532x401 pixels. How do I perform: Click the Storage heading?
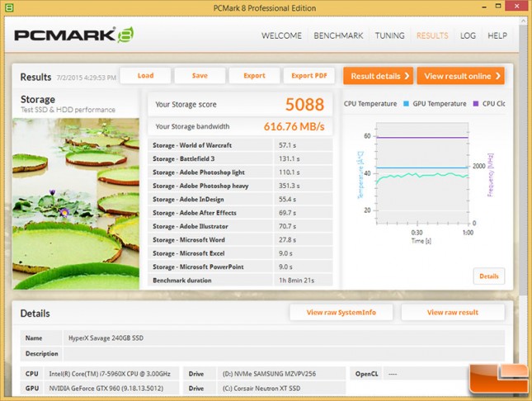[38, 100]
